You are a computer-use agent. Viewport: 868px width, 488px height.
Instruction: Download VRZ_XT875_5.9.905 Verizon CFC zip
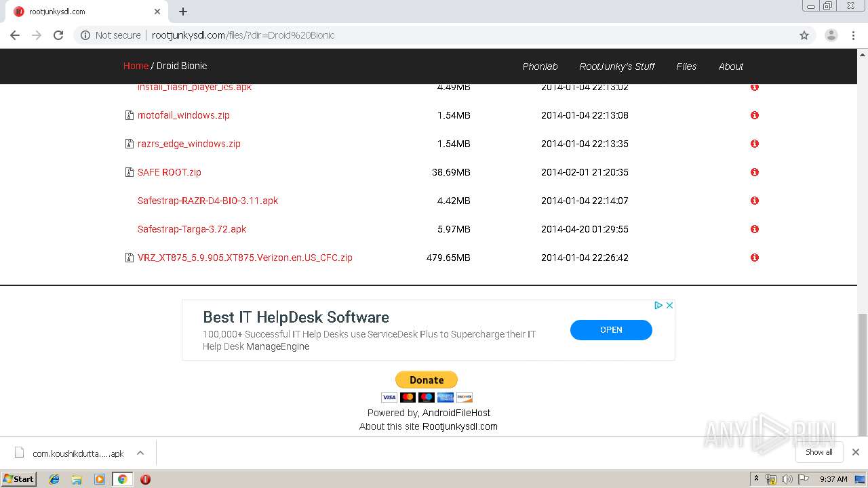tap(245, 258)
